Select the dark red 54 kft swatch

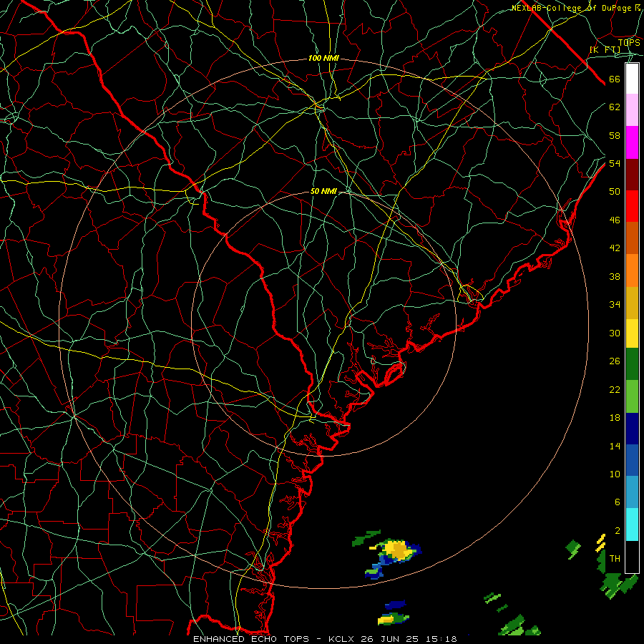(632, 175)
